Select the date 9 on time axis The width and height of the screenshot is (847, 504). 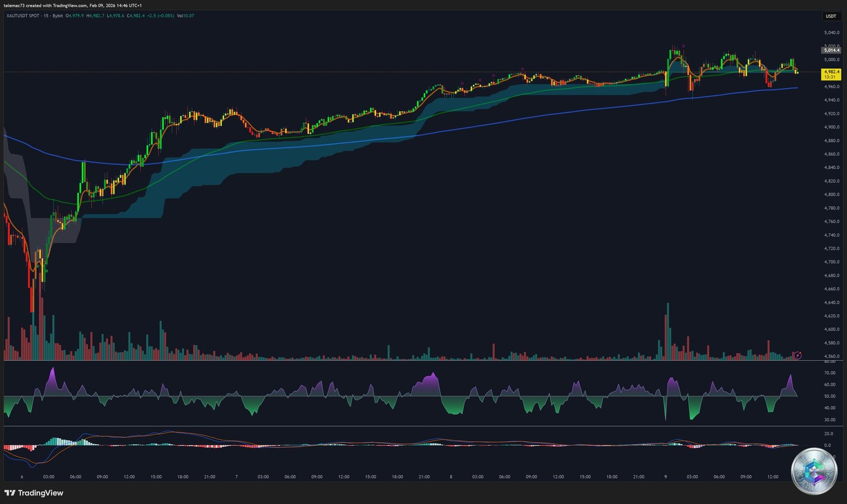665,476
